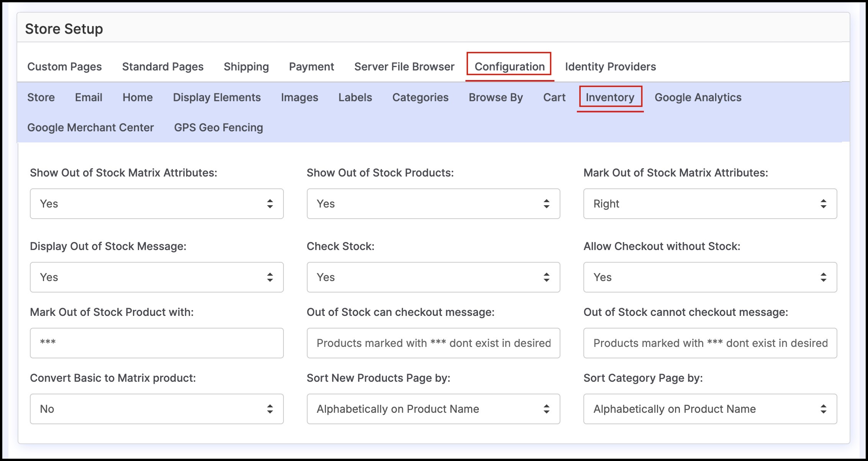Click Out of Stock cannot checkout message field
868x461 pixels.
(710, 343)
